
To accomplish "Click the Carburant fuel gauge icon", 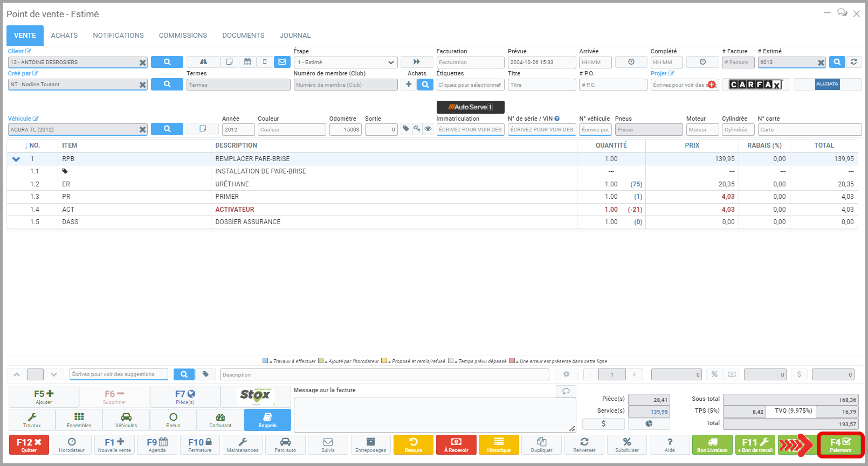I will coord(220,420).
